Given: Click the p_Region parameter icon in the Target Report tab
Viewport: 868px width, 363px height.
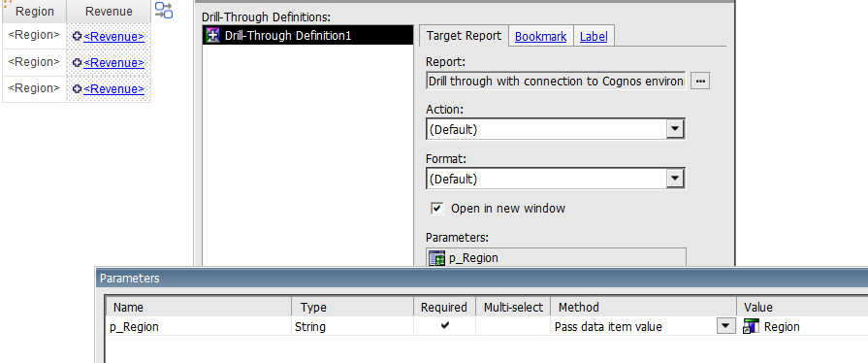Looking at the screenshot, I should (x=436, y=258).
